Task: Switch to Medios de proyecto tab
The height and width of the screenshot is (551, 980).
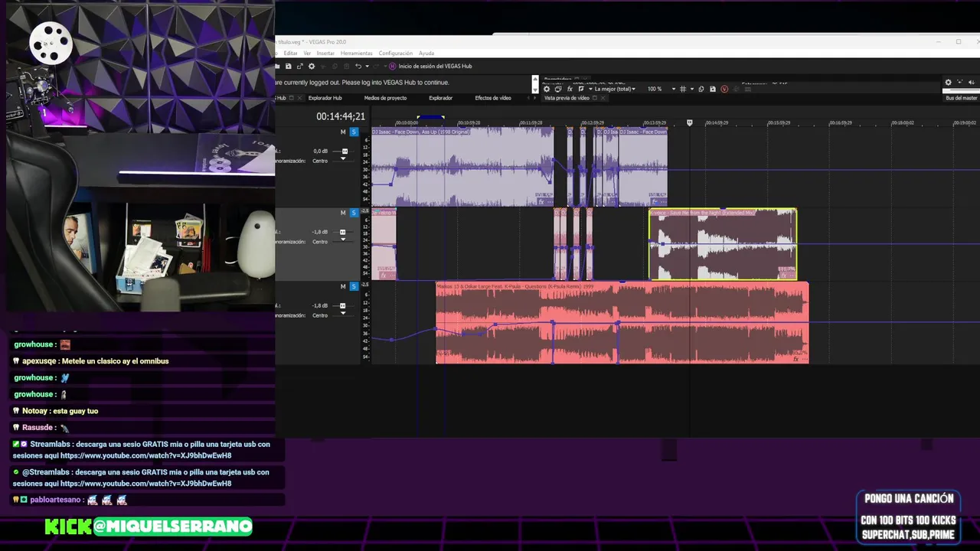Action: point(385,98)
